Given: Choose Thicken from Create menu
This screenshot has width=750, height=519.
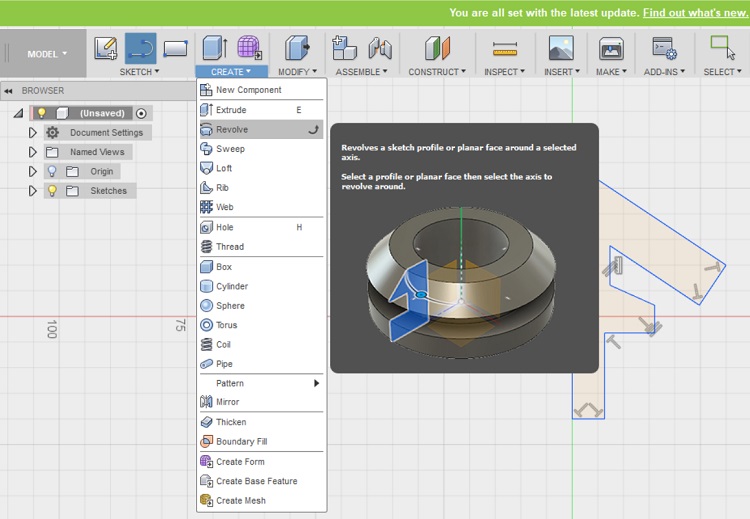Looking at the screenshot, I should tap(262, 422).
